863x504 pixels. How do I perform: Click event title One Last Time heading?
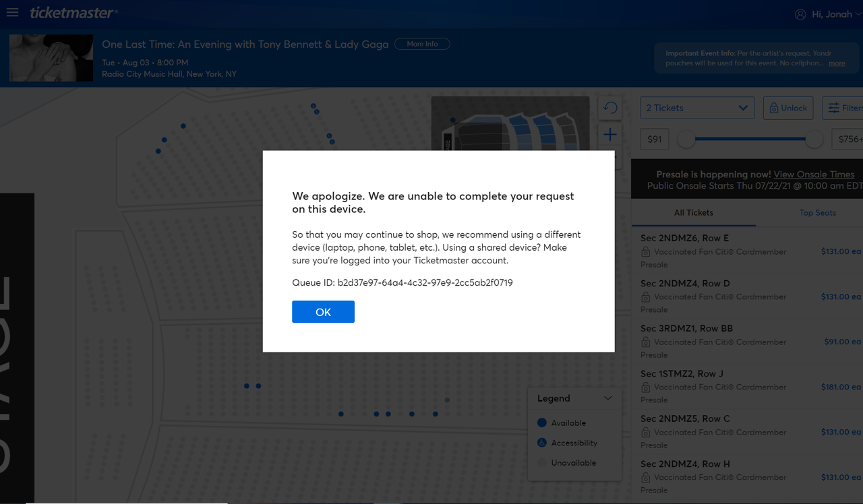[x=245, y=44]
